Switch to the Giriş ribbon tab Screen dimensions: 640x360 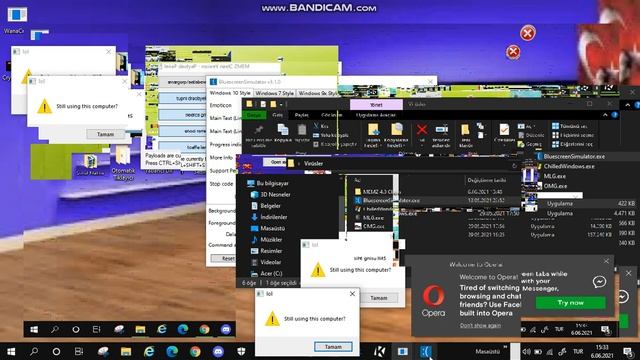click(278, 115)
